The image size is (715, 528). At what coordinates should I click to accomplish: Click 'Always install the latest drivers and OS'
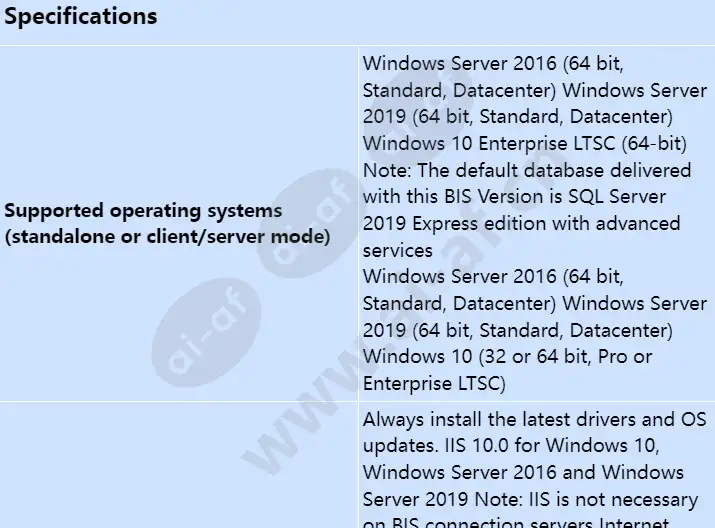[x=534, y=419]
